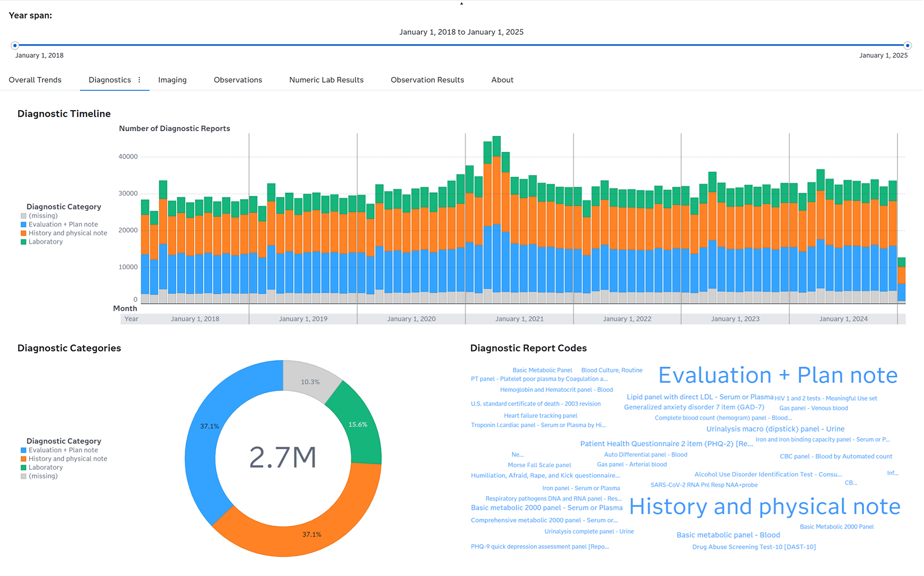This screenshot has height=576, width=924.
Task: View the About tab
Action: pos(502,80)
